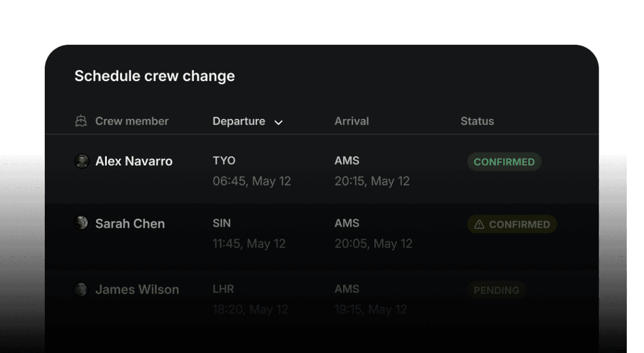This screenshot has width=644, height=353.
Task: Click the AMS arrival time for Sarah Chen
Action: [x=373, y=244]
